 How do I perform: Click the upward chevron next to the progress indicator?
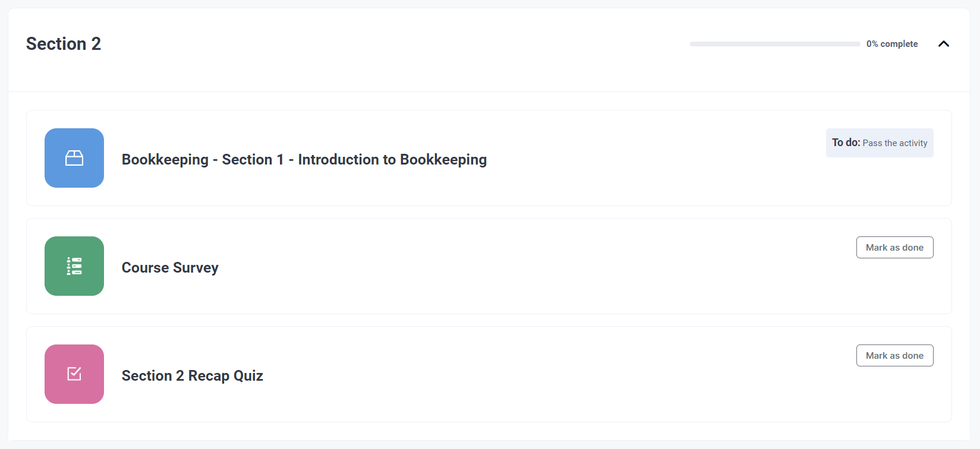(944, 43)
